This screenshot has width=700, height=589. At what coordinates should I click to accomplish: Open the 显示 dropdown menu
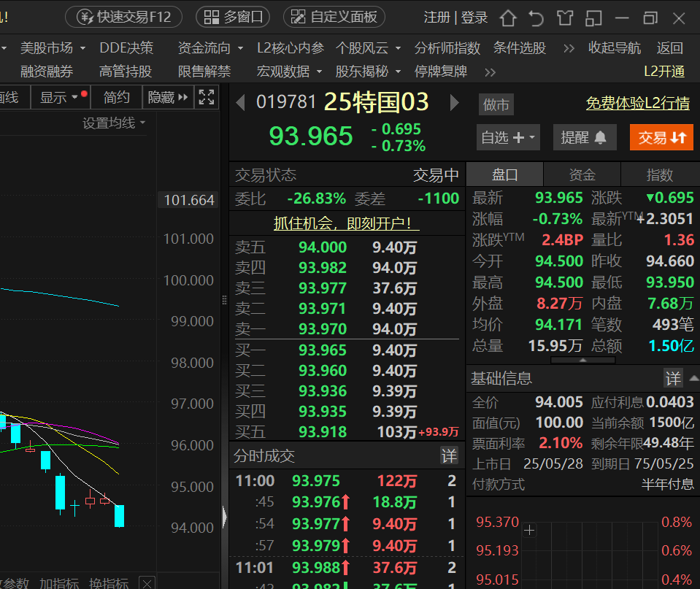tap(59, 97)
